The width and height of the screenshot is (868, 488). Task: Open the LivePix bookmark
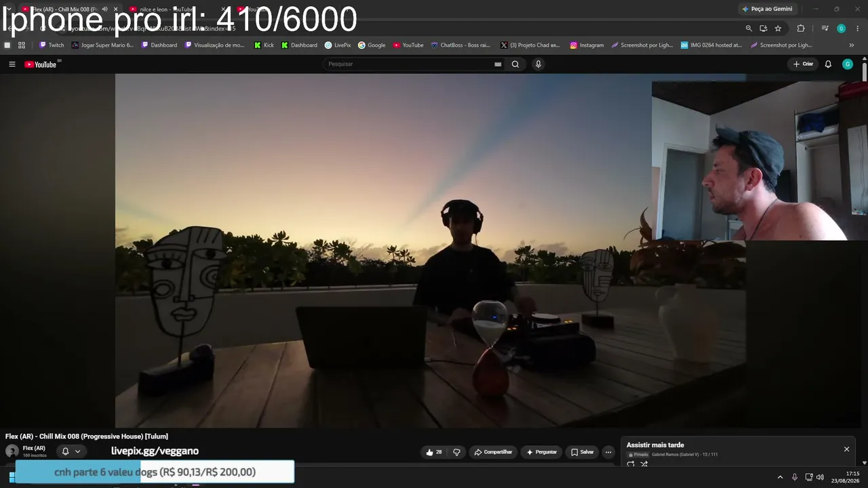[x=338, y=45]
